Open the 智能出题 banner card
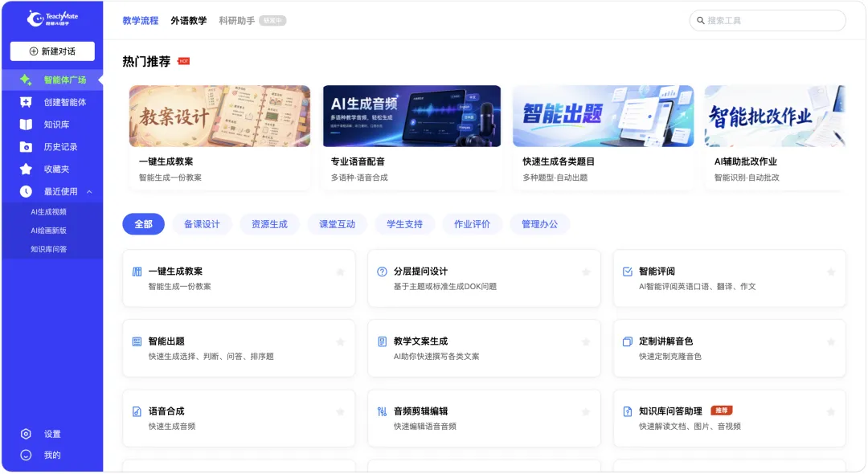Image resolution: width=868 pixels, height=474 pixels. 603,116
